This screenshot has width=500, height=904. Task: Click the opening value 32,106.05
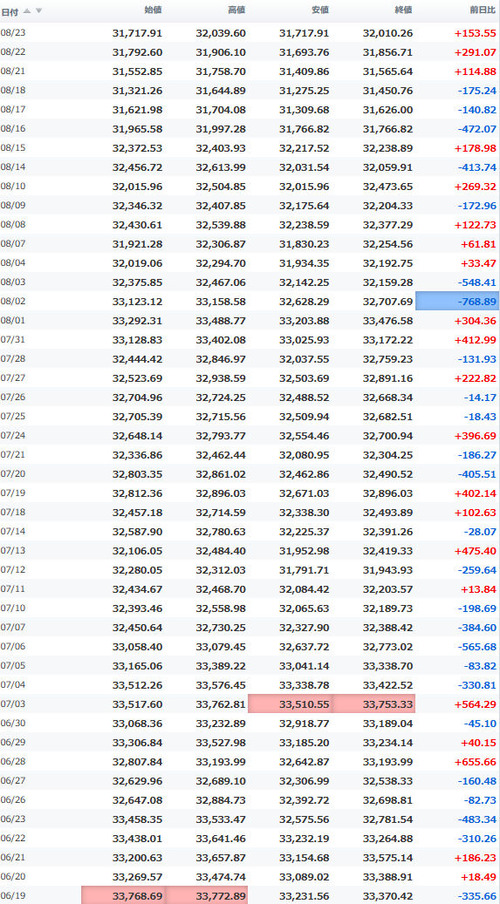137,551
